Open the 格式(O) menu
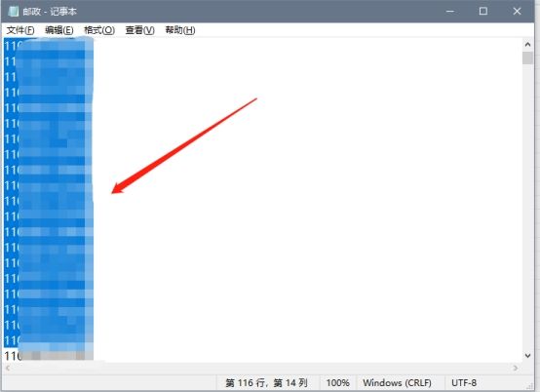Image resolution: width=540 pixels, height=392 pixels. click(x=99, y=30)
